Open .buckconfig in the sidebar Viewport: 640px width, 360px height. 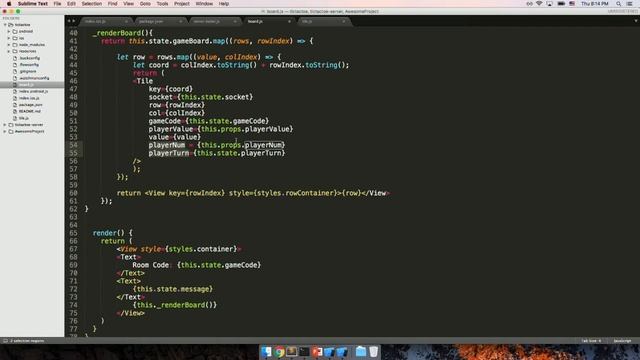coord(29,58)
